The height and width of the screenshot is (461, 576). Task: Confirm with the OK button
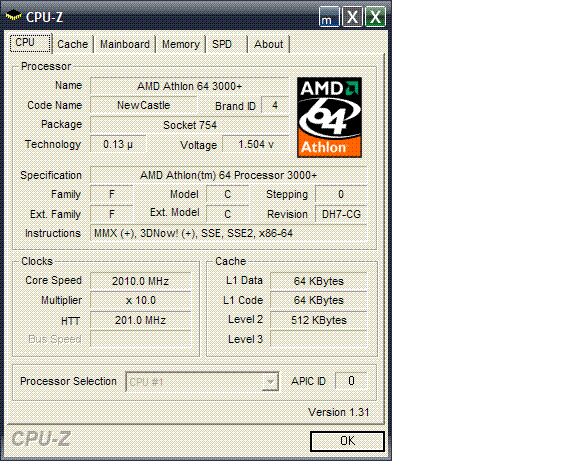coord(347,441)
